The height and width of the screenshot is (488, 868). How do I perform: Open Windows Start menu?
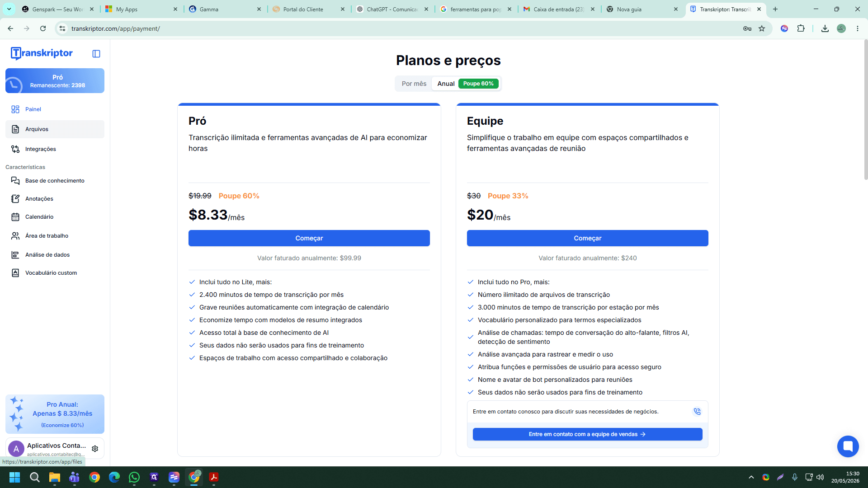click(14, 477)
